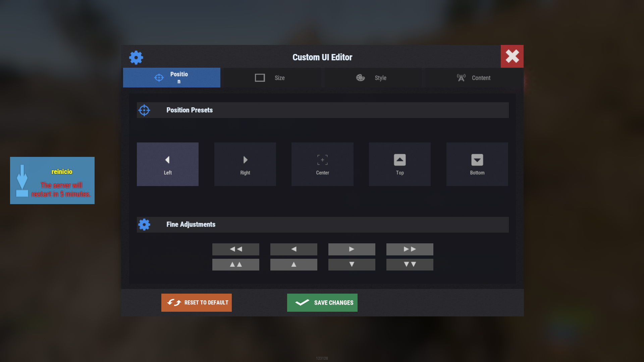Click the Custom UI Editor title
Viewport: 644px width, 362px height.
(x=322, y=57)
